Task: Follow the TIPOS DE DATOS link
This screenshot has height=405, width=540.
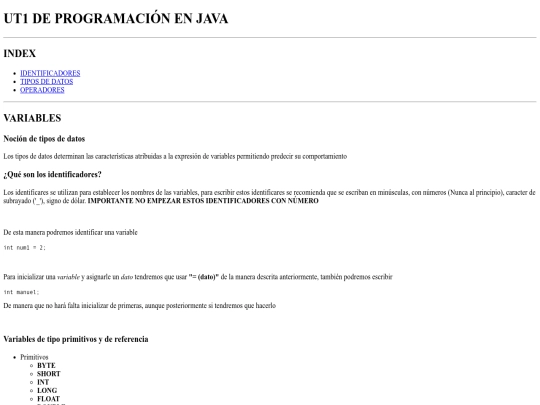Action: pos(46,82)
